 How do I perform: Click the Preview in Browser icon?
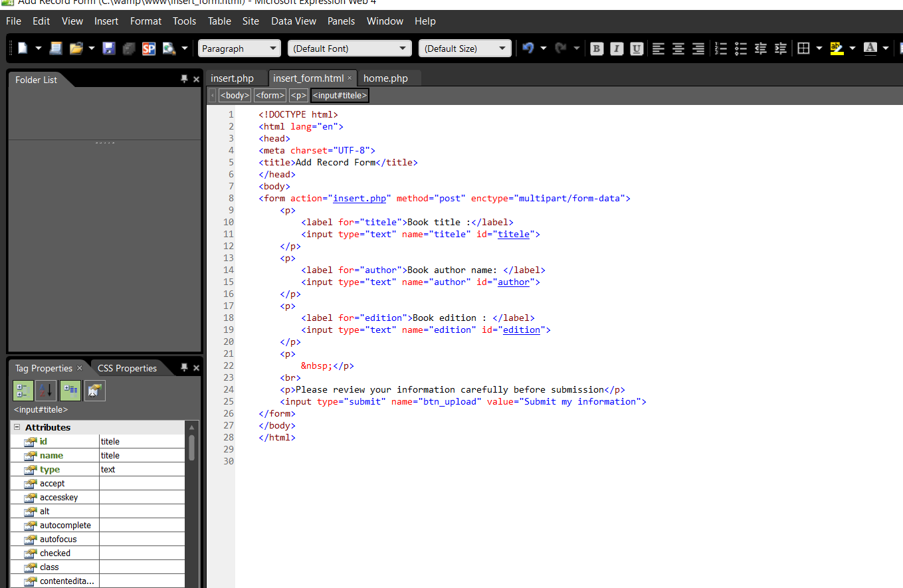pyautogui.click(x=169, y=48)
